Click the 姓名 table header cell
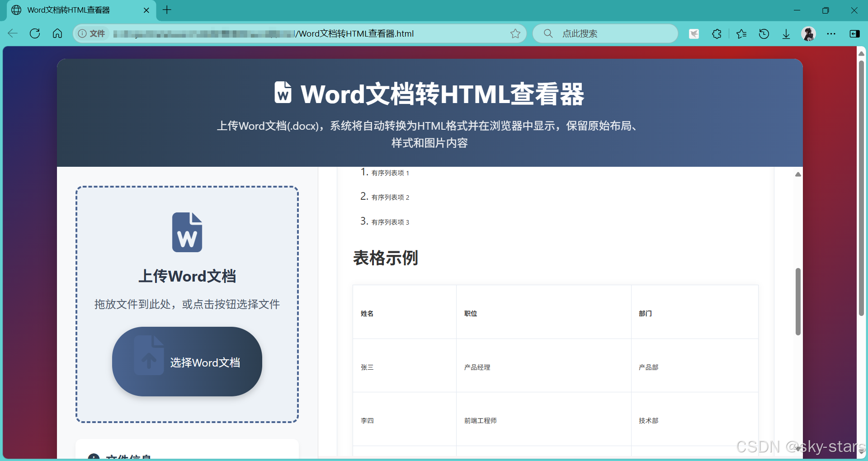The width and height of the screenshot is (868, 461). tap(405, 312)
